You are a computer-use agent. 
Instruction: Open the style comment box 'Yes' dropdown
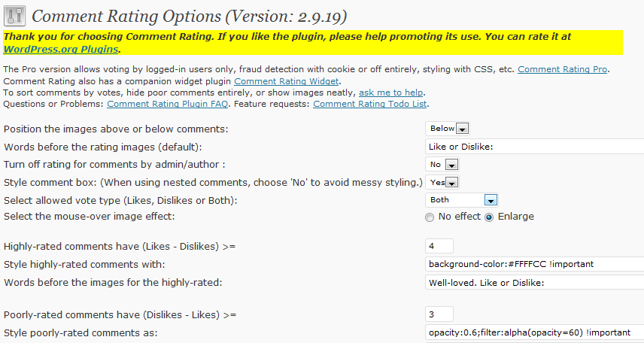tap(442, 182)
